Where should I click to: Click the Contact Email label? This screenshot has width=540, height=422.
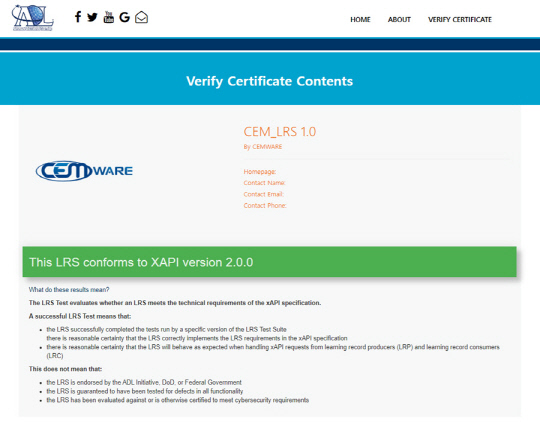point(263,194)
